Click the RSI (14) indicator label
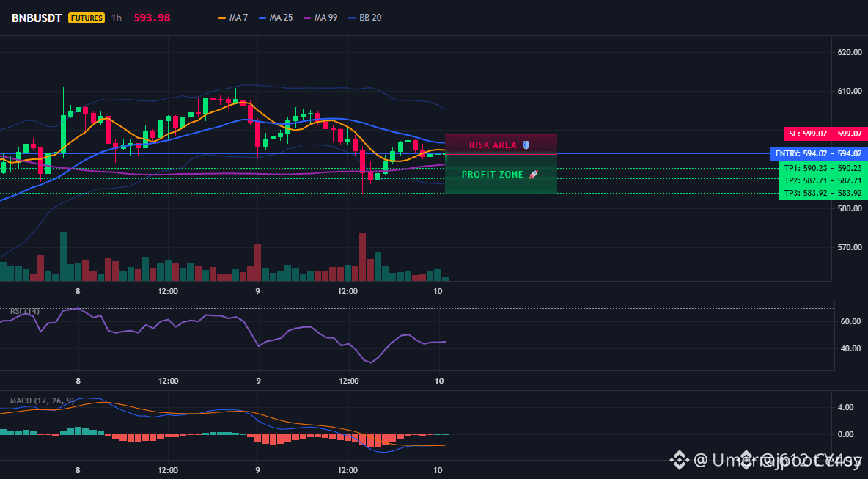This screenshot has width=868, height=479. pos(24,311)
